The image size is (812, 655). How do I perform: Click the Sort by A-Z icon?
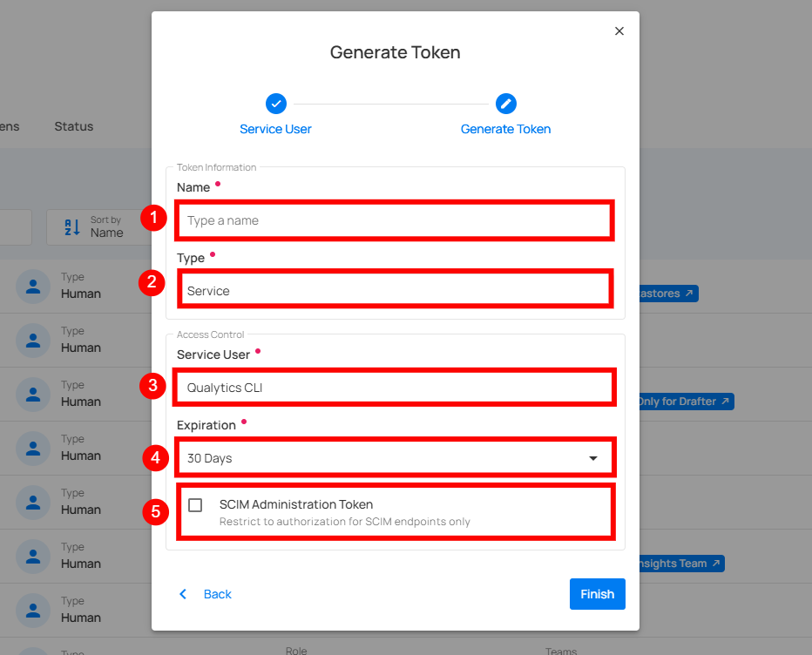click(72, 227)
